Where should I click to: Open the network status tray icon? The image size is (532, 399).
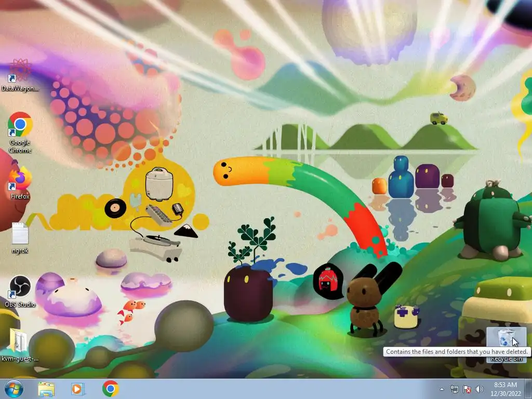(454, 389)
